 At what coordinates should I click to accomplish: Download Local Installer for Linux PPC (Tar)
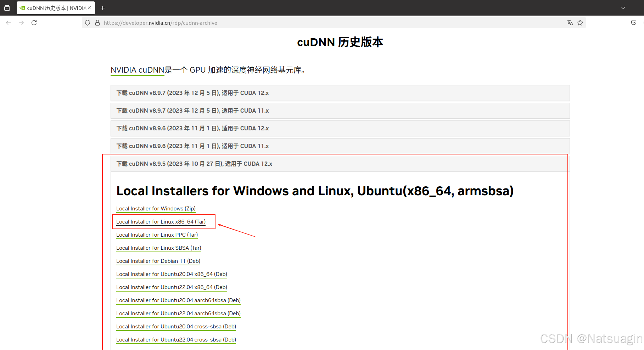pyautogui.click(x=157, y=235)
